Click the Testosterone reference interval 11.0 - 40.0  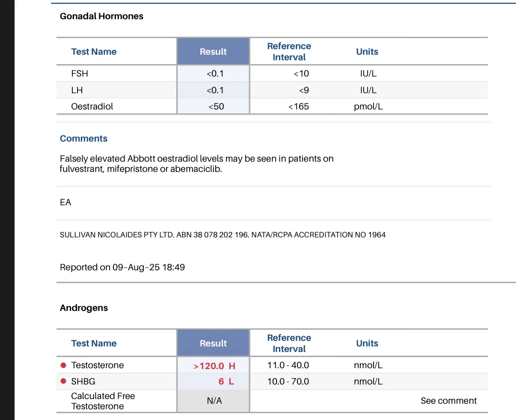288,365
